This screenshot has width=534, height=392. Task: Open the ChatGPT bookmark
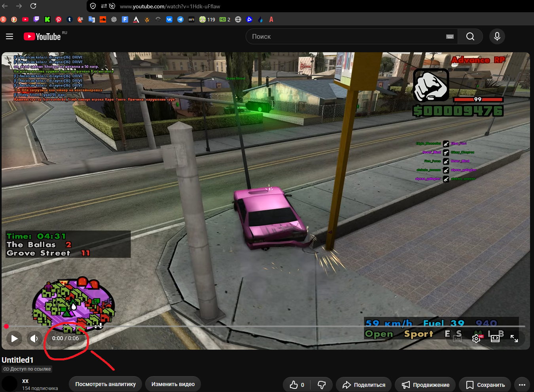[114, 19]
